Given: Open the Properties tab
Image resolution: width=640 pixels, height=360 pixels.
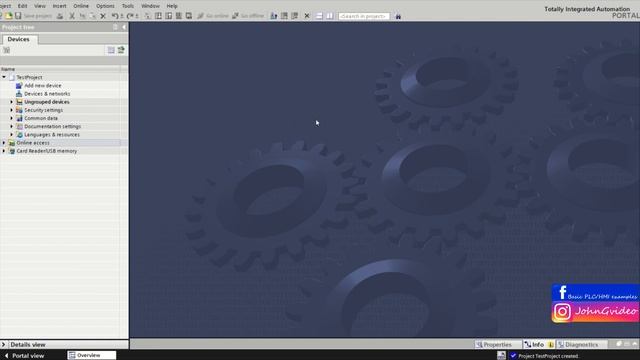Looking at the screenshot, I should coord(498,344).
